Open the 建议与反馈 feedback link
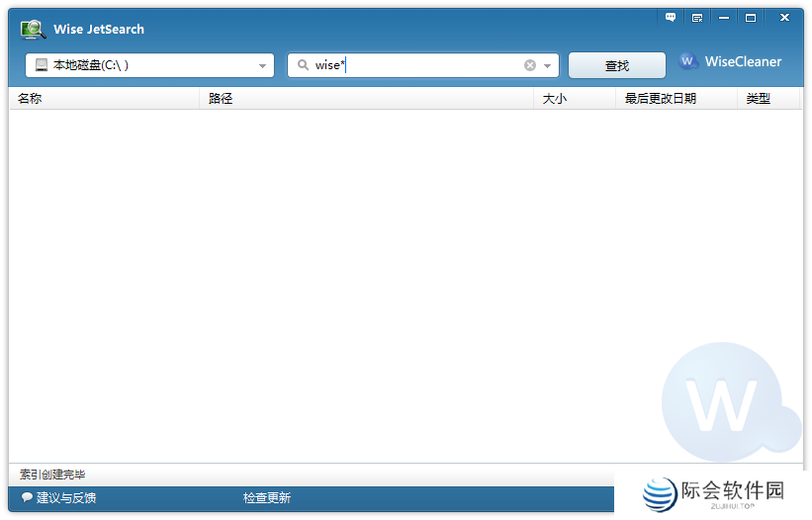The width and height of the screenshot is (812, 520). pos(66,497)
